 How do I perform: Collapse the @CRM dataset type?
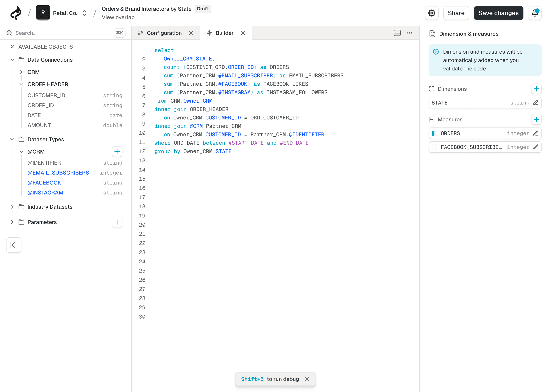click(x=21, y=152)
